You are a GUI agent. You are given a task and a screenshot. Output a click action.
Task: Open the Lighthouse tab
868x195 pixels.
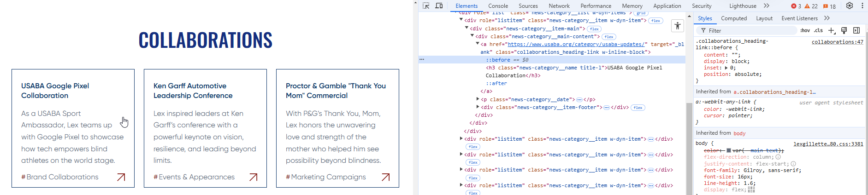(743, 6)
